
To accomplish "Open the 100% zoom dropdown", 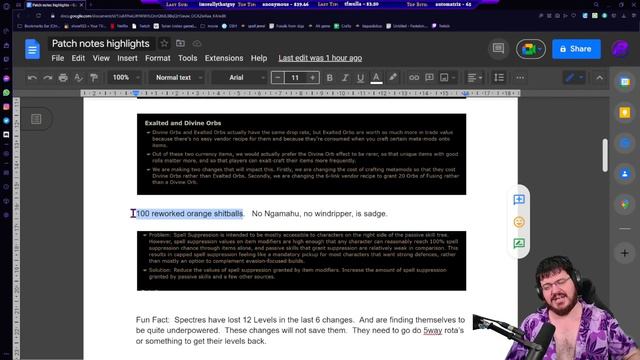I will tap(126, 78).
